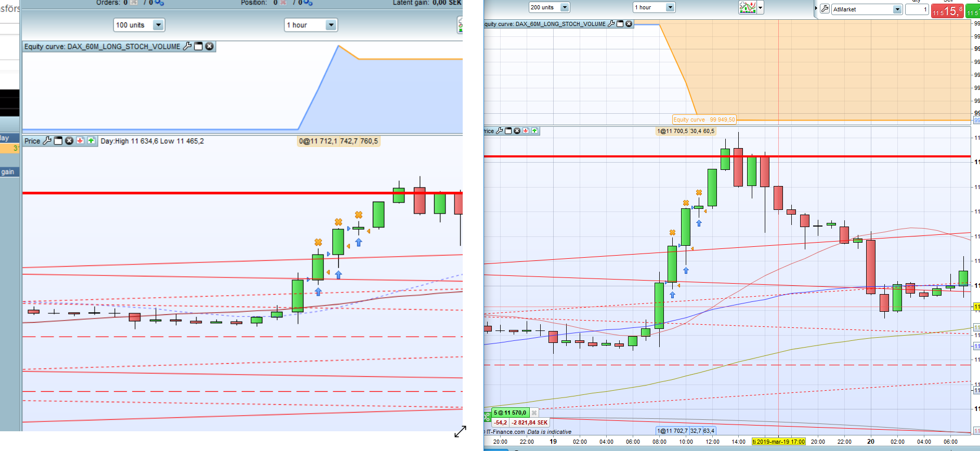Maximize the right Equity curve panel
Screen dimensions: 980x451
click(x=620, y=24)
